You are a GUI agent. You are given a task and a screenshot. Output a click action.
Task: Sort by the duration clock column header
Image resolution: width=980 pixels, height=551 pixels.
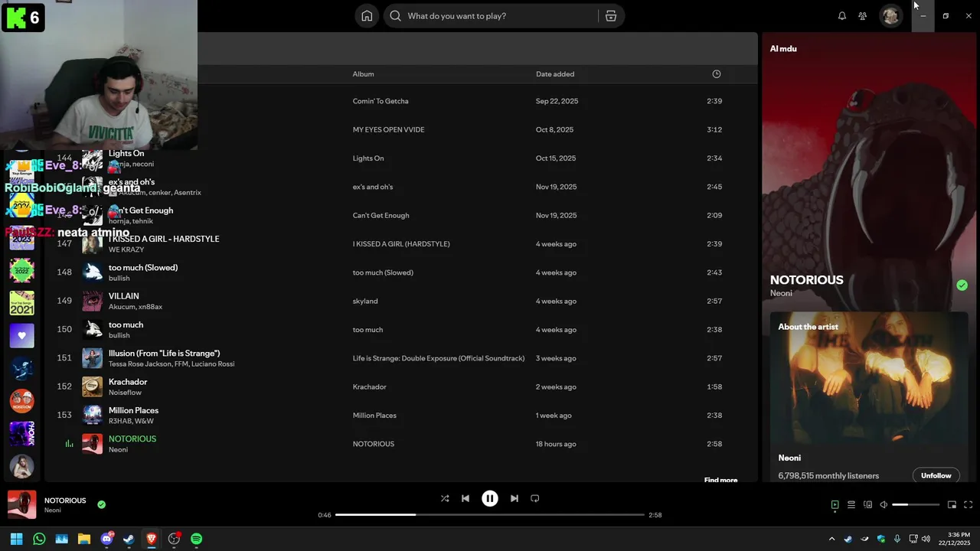point(717,74)
